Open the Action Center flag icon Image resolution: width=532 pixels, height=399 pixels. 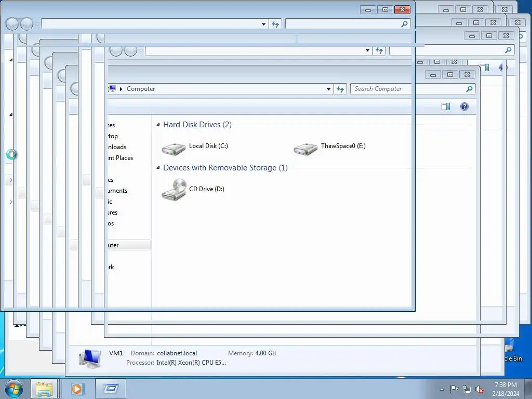pyautogui.click(x=454, y=389)
